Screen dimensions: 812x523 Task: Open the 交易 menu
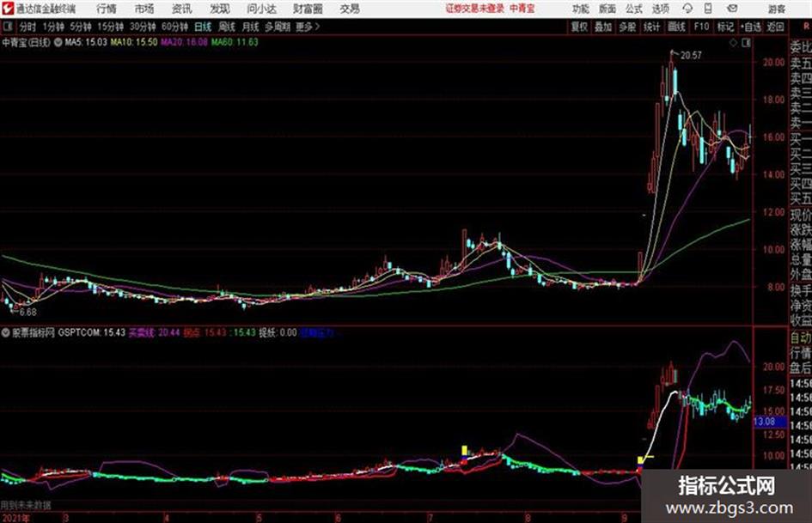[x=350, y=9]
